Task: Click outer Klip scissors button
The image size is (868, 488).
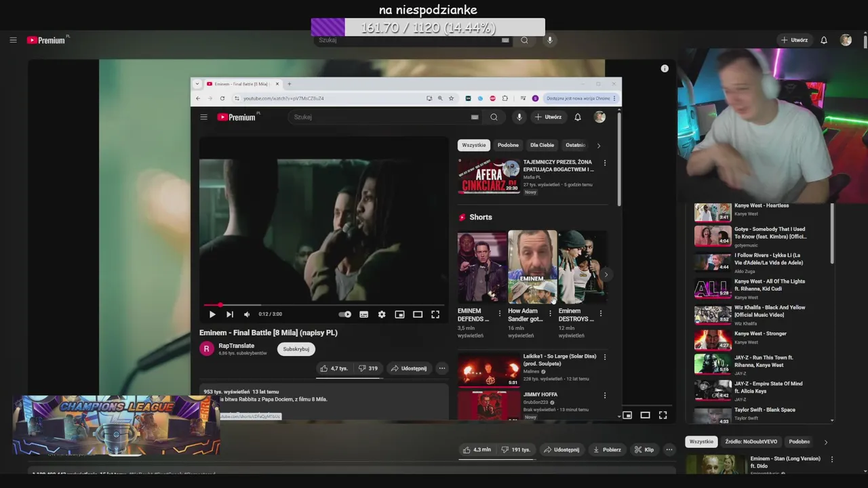Action: (644, 450)
